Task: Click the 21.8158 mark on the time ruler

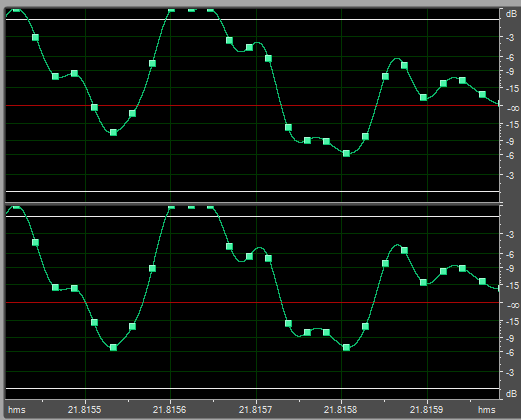Action: click(341, 409)
